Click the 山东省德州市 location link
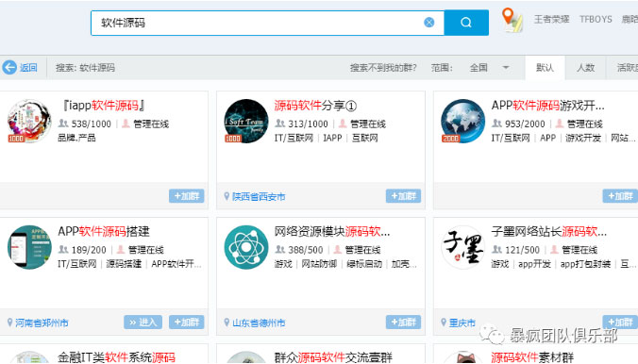 coord(259,323)
